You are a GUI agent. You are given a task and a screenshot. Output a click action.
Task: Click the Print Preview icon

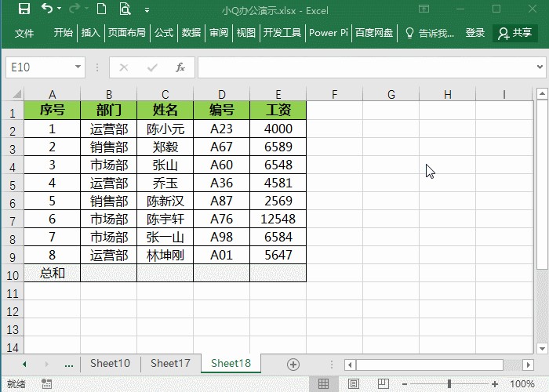(x=125, y=9)
